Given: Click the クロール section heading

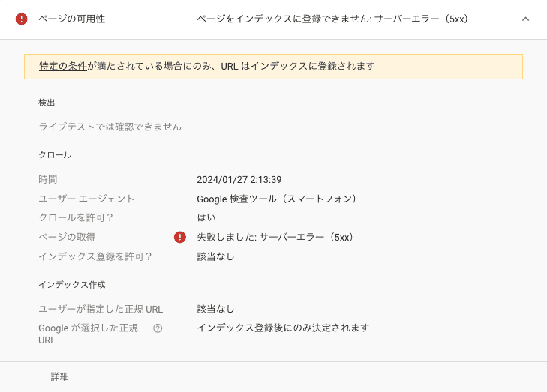Looking at the screenshot, I should click(x=55, y=155).
